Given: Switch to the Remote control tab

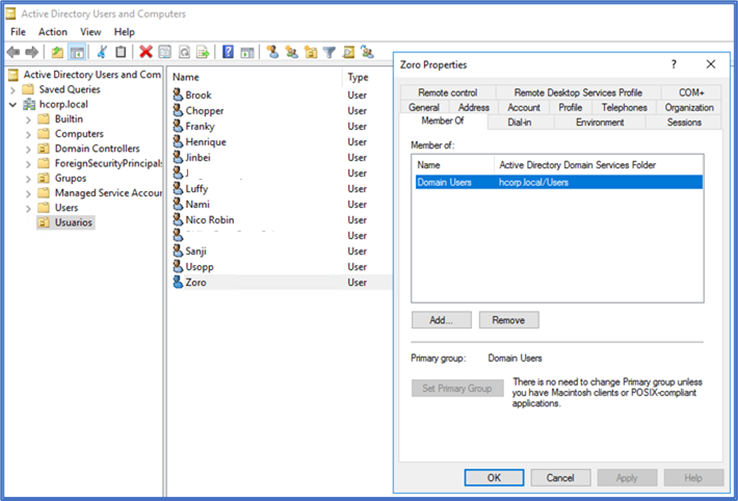Looking at the screenshot, I should click(447, 92).
